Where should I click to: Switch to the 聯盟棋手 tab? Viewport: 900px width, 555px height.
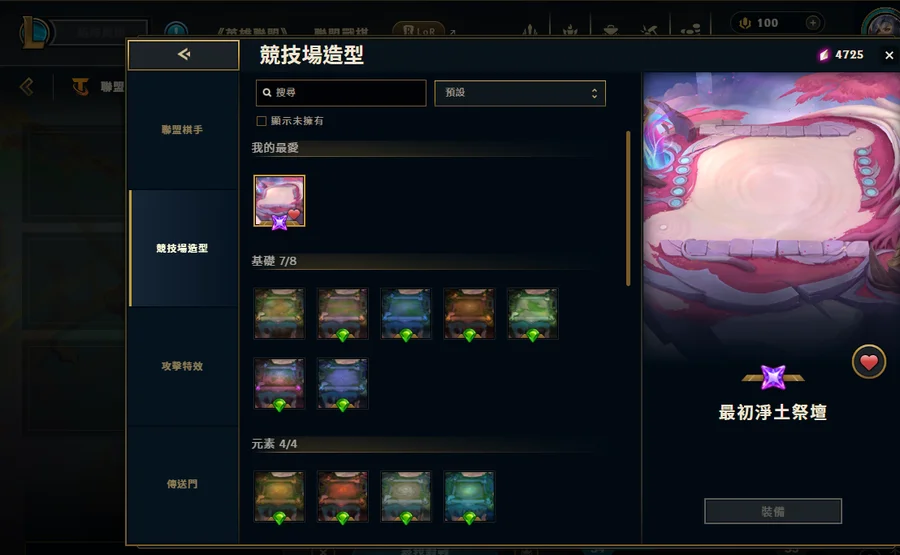coord(182,130)
